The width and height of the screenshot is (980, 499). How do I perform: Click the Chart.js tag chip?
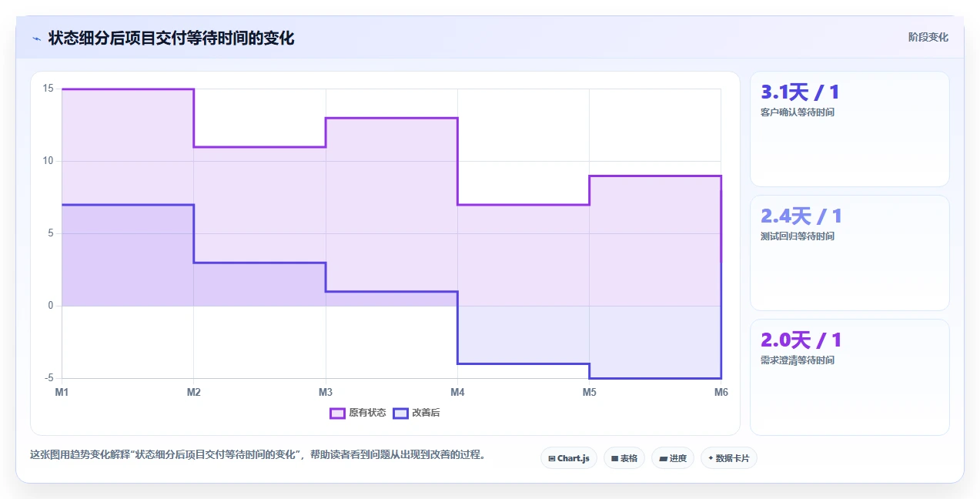(568, 458)
